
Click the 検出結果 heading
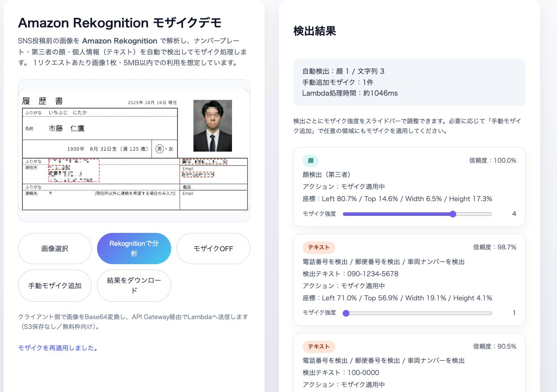[x=314, y=31]
